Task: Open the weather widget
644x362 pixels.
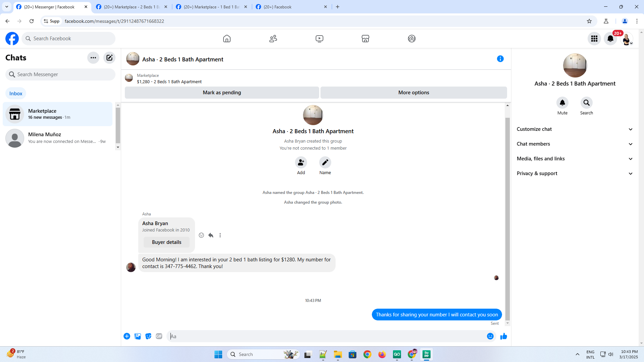Action: (16, 354)
